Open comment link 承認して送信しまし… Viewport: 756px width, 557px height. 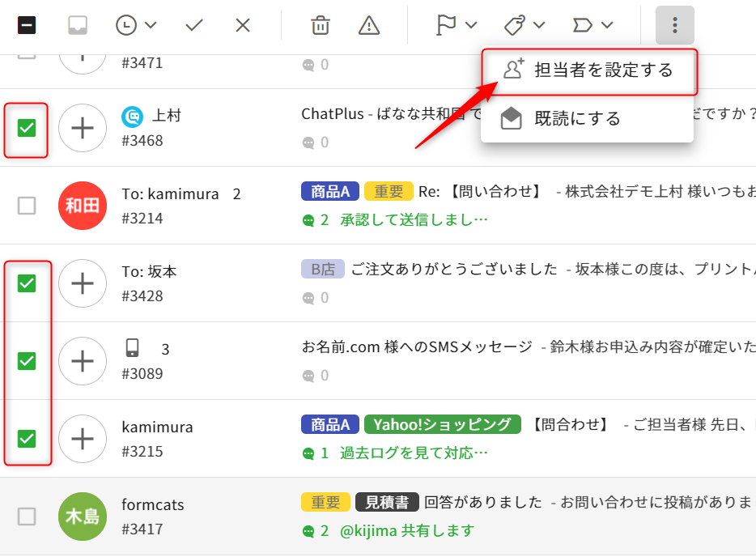[414, 219]
